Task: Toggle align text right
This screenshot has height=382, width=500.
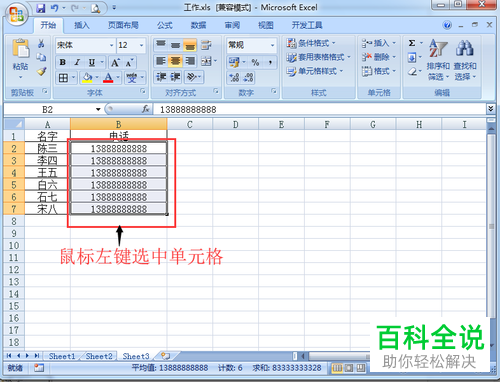Action: pos(190,61)
